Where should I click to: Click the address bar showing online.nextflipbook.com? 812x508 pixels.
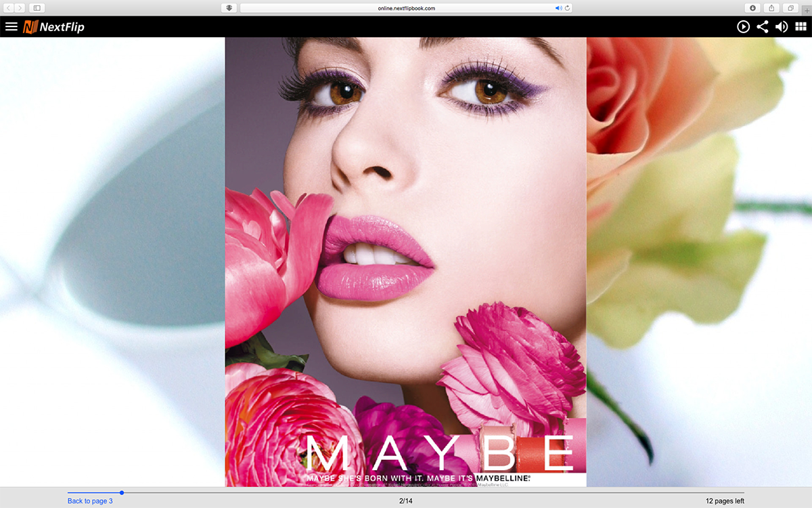(x=406, y=8)
